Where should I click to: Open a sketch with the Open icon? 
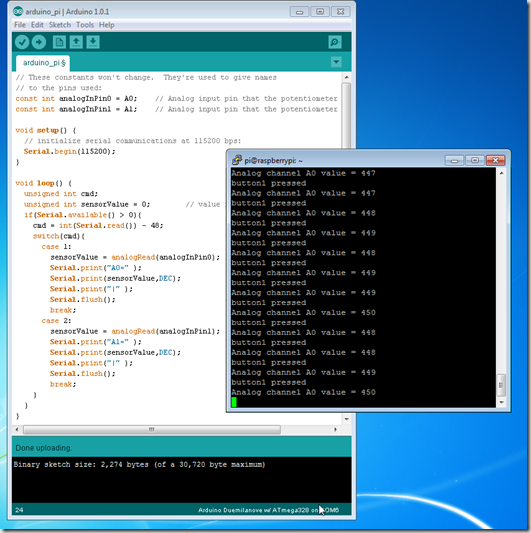76,42
